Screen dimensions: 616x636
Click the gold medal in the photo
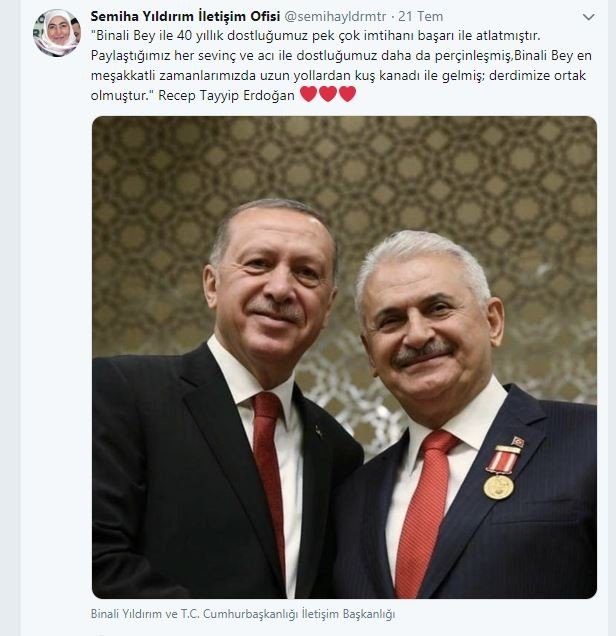(498, 487)
